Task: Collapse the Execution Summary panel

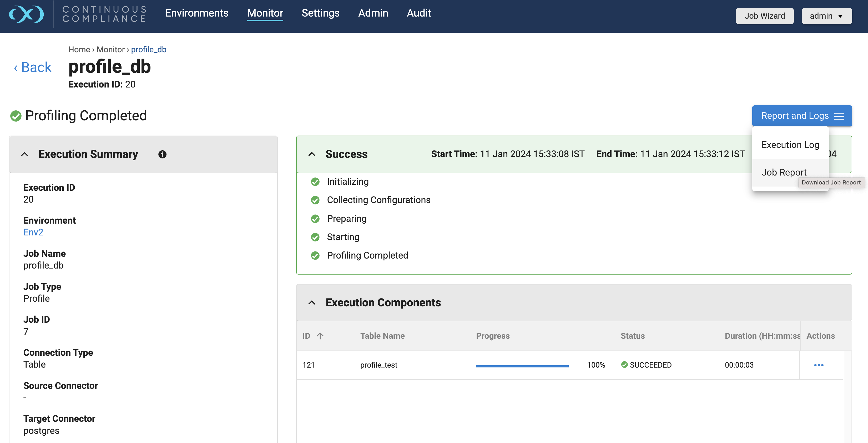Action: (25, 154)
